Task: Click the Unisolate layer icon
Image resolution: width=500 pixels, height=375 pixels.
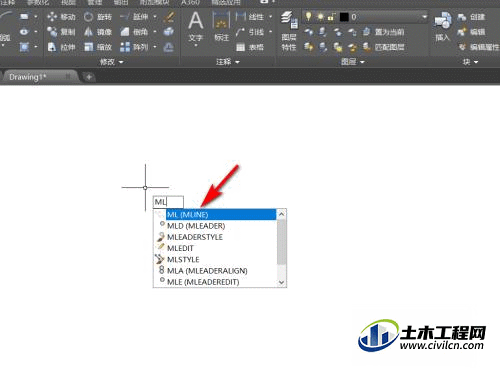Action: (323, 47)
